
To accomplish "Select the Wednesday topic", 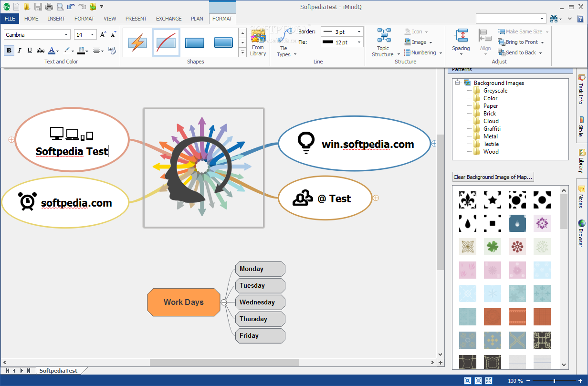I will (x=260, y=302).
